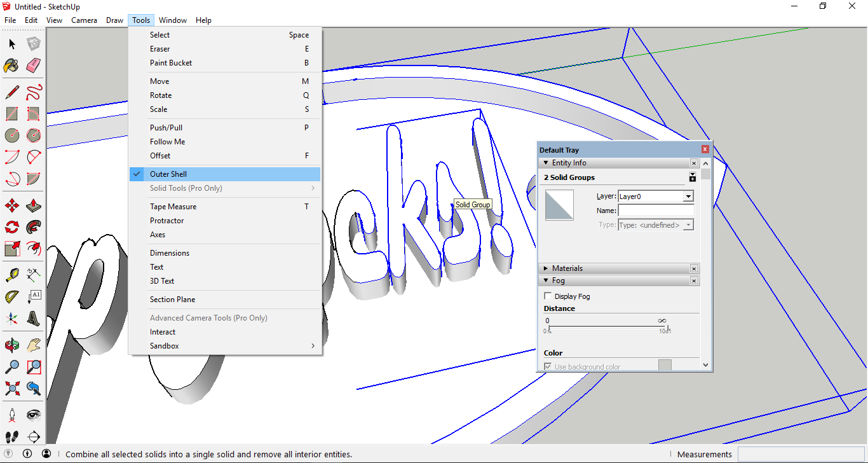Select the Position Camera tool
This screenshot has width=868, height=463.
[x=12, y=415]
